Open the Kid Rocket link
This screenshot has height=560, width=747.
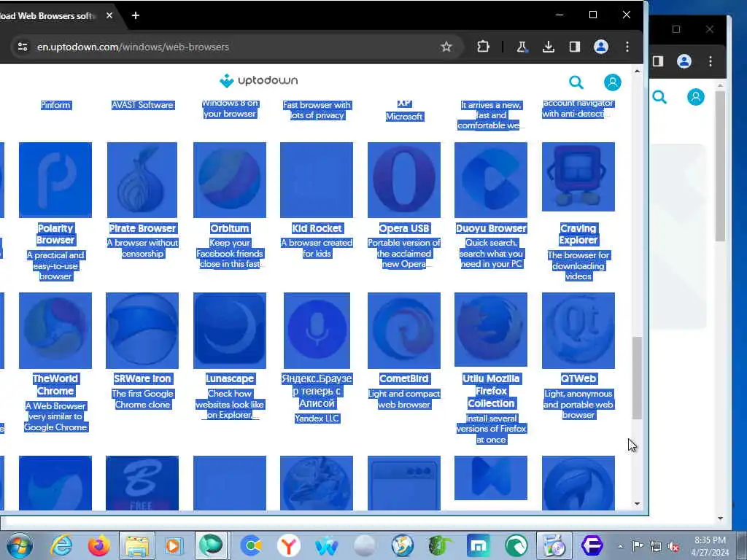317,228
